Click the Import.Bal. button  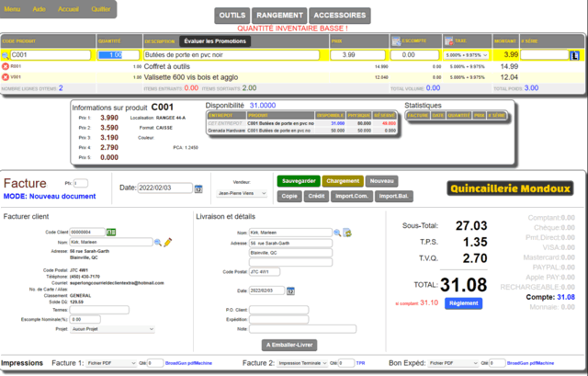click(x=394, y=196)
